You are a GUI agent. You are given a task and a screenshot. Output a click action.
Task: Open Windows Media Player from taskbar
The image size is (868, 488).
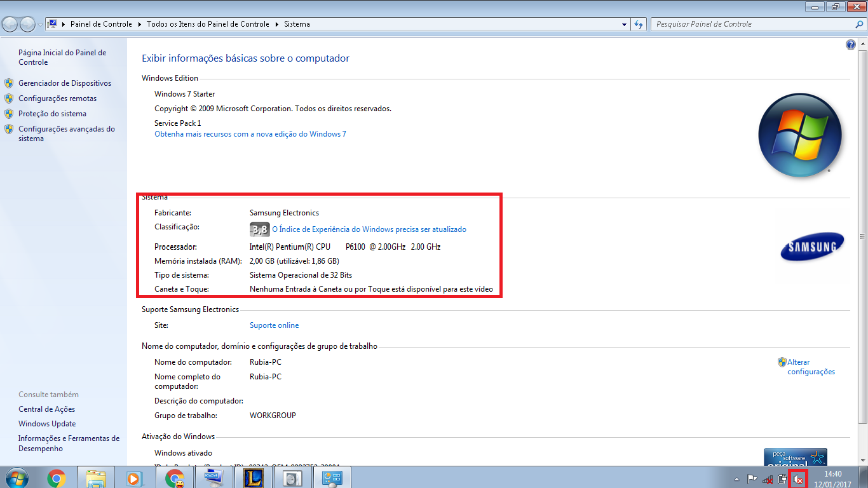(133, 478)
